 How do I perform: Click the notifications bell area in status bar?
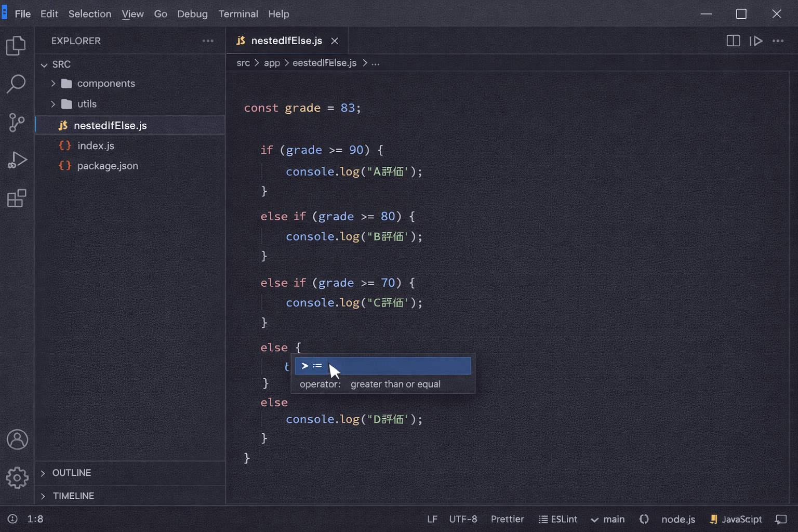pyautogui.click(x=781, y=518)
